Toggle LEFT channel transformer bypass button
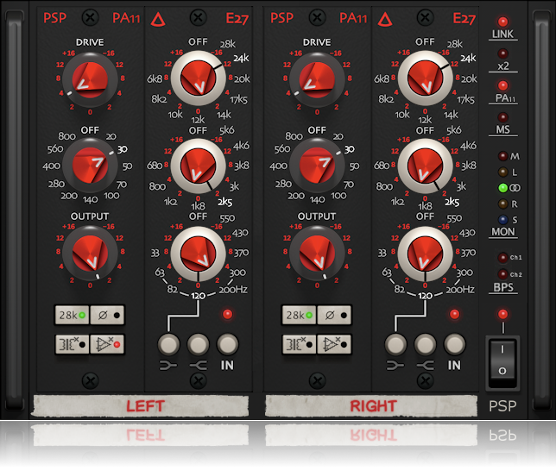The height and width of the screenshot is (470, 556). click(72, 344)
